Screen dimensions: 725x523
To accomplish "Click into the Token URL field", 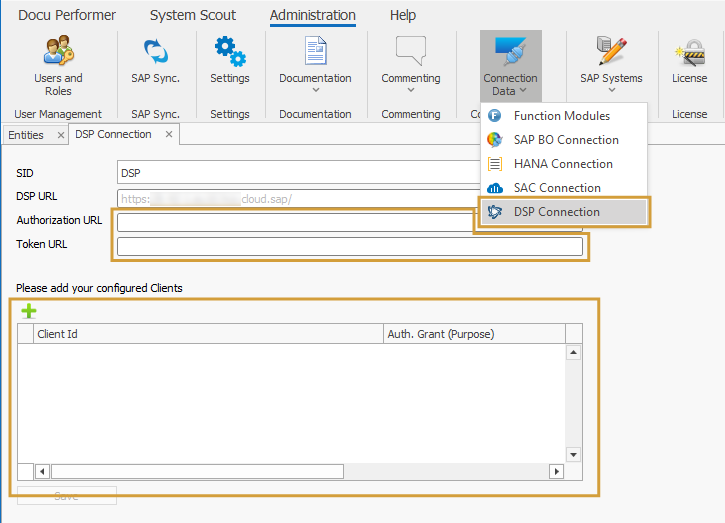I will (349, 246).
